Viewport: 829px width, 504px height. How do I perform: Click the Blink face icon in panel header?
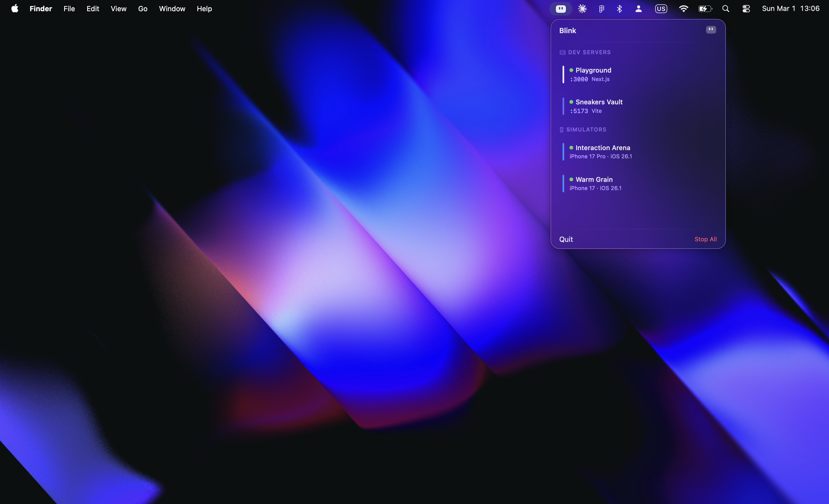click(x=711, y=30)
